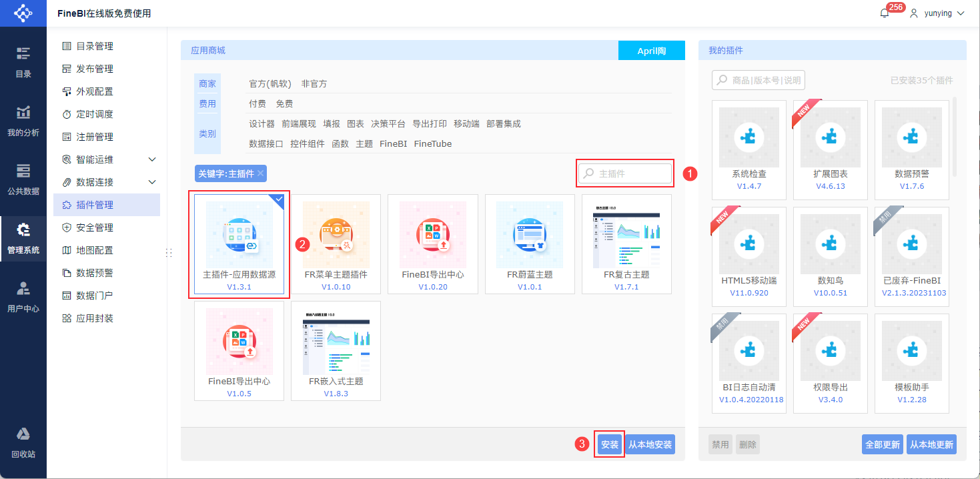Select the 移动端 category
The width and height of the screenshot is (980, 479).
(466, 124)
